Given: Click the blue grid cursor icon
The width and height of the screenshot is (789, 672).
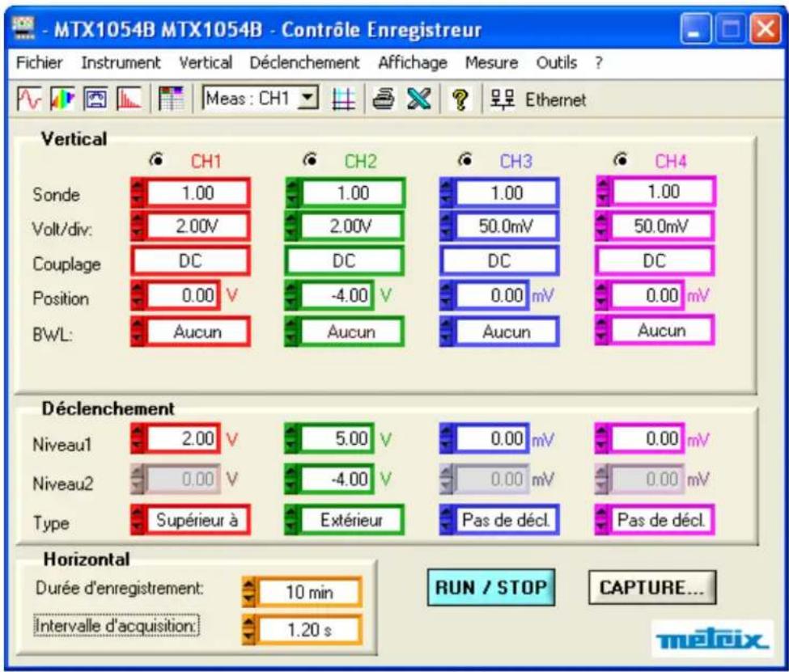Looking at the screenshot, I should click(x=344, y=99).
